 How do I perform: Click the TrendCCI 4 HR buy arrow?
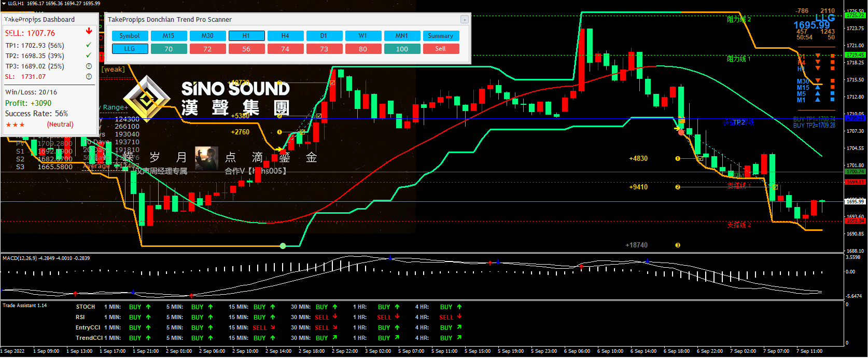click(459, 338)
